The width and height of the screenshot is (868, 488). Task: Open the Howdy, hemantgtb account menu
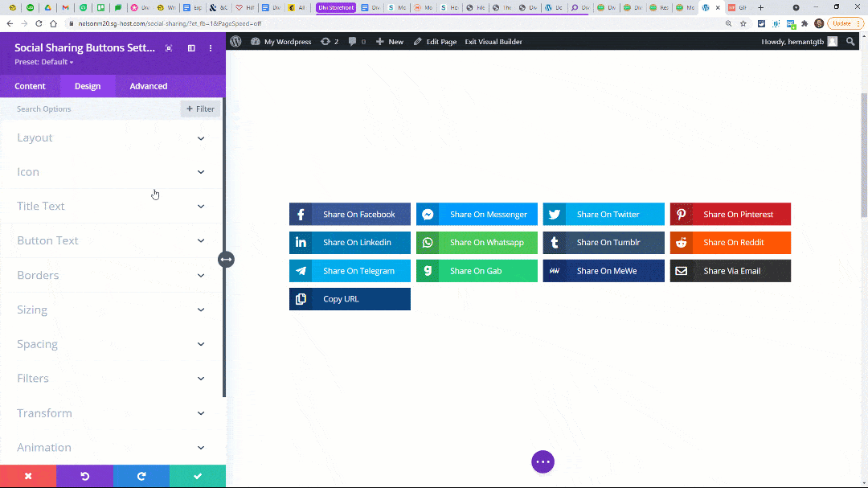[x=800, y=42]
